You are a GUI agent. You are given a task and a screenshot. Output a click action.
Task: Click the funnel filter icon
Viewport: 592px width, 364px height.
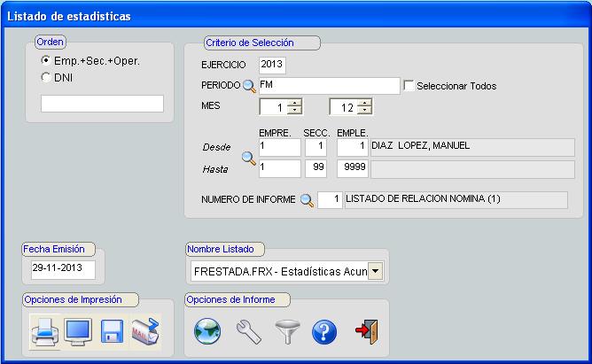(x=287, y=331)
